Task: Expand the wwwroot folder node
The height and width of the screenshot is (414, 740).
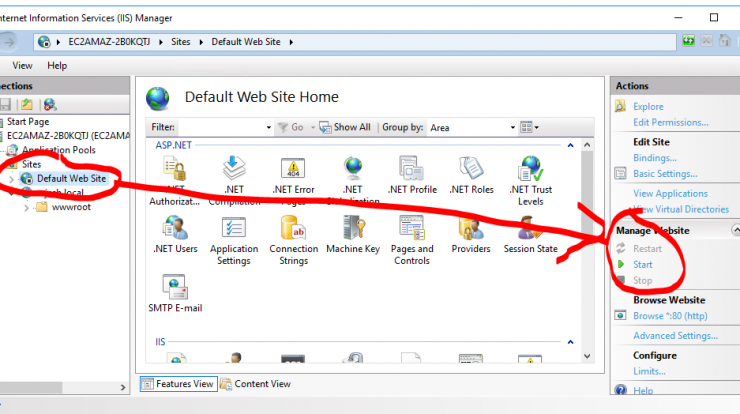Action: pos(26,207)
